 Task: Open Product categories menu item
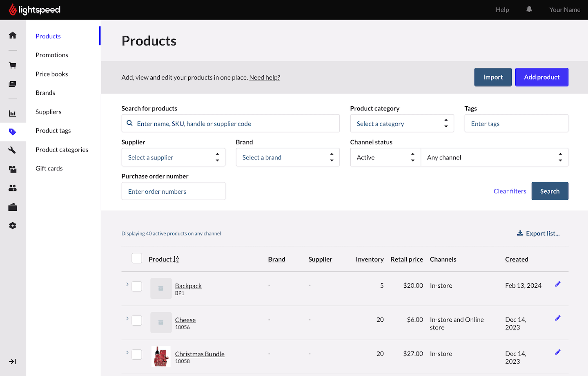(x=62, y=150)
